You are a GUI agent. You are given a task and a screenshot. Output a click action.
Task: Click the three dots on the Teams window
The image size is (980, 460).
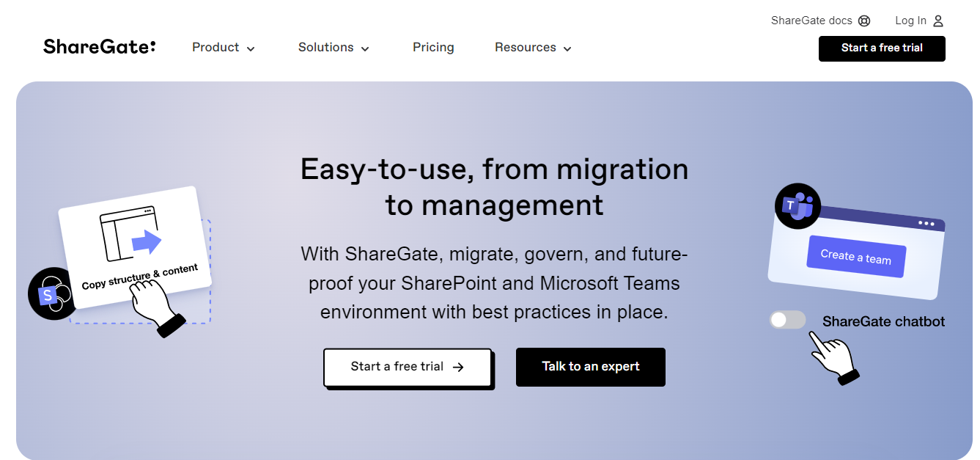click(926, 224)
